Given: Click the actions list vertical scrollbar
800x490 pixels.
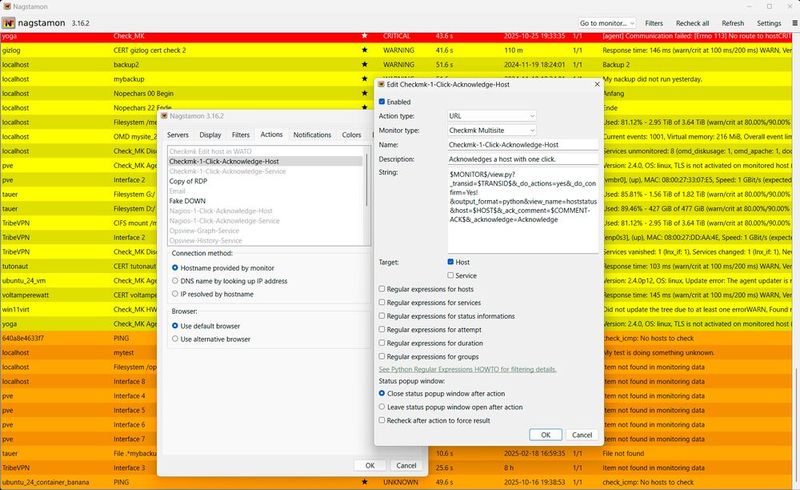Looking at the screenshot, I should 367,179.
